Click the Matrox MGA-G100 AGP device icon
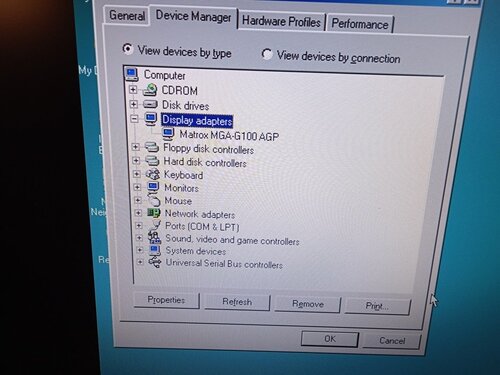 (168, 134)
